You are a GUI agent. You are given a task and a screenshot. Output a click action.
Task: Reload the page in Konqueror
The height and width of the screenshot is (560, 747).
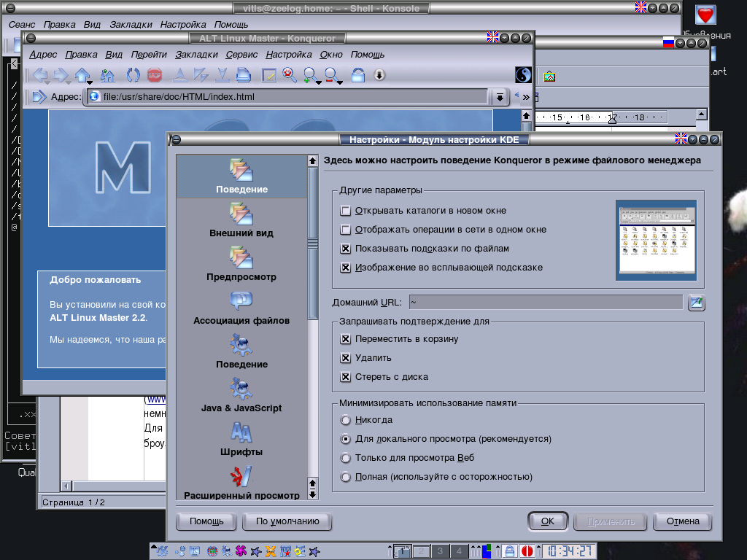pyautogui.click(x=133, y=75)
